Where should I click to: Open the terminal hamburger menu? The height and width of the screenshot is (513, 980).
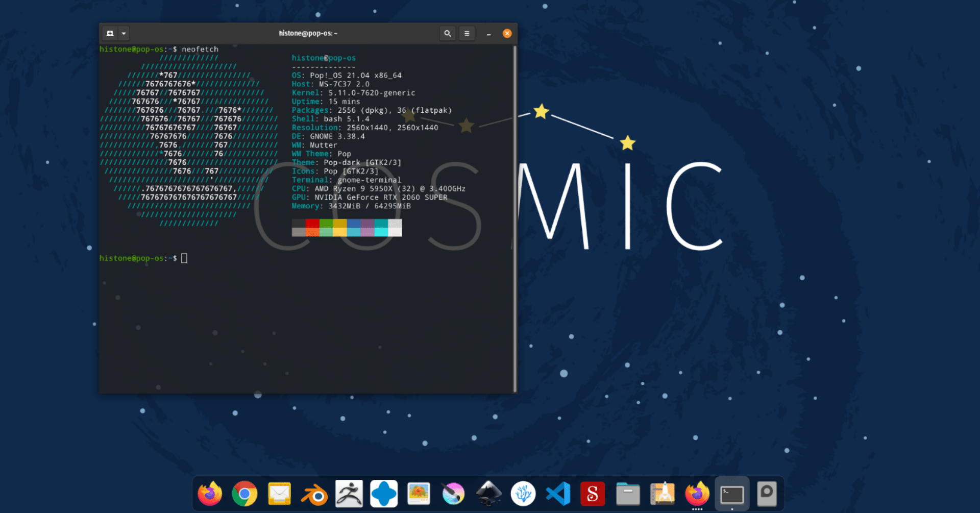[x=467, y=34]
